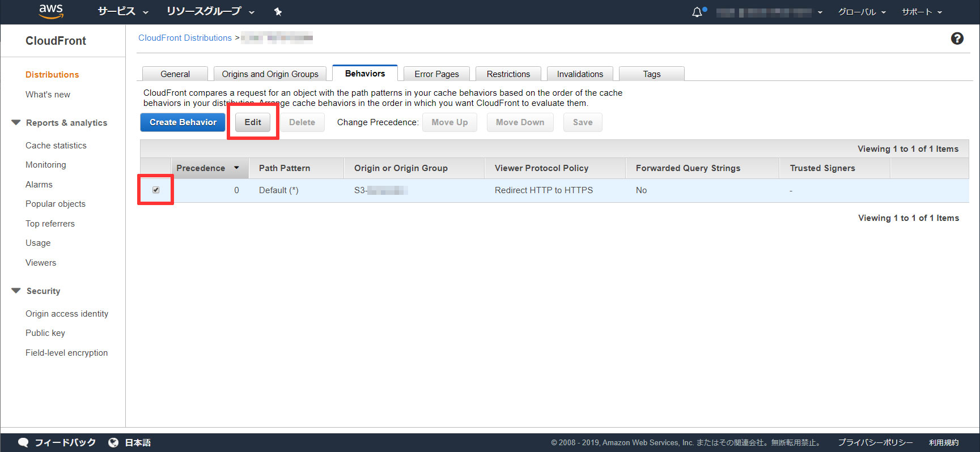Click the Delete button

[302, 122]
